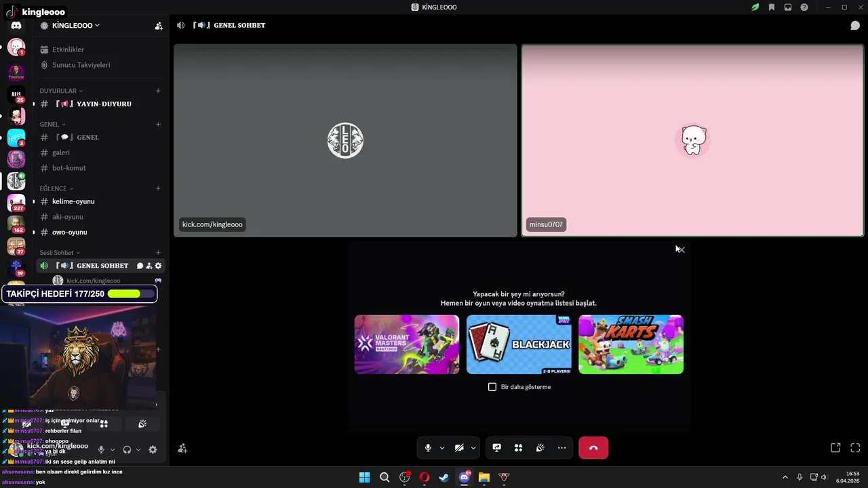Open more options three dots
This screenshot has width=868, height=488.
point(562,448)
